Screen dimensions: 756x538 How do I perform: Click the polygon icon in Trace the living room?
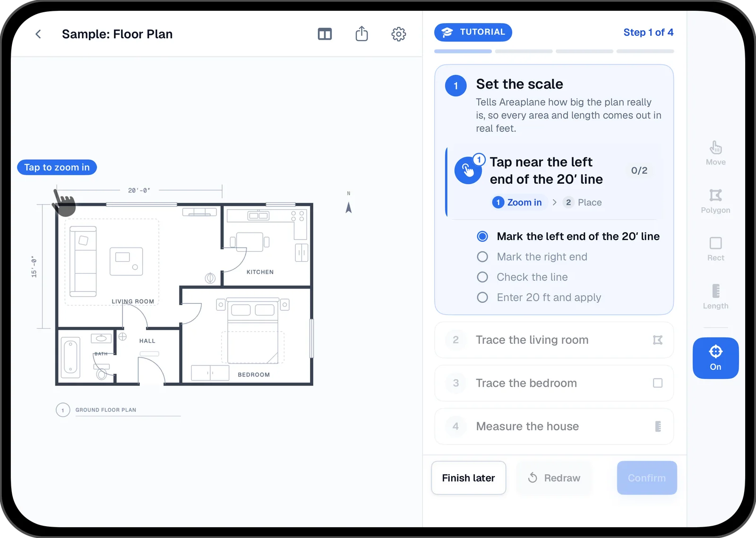coord(658,340)
